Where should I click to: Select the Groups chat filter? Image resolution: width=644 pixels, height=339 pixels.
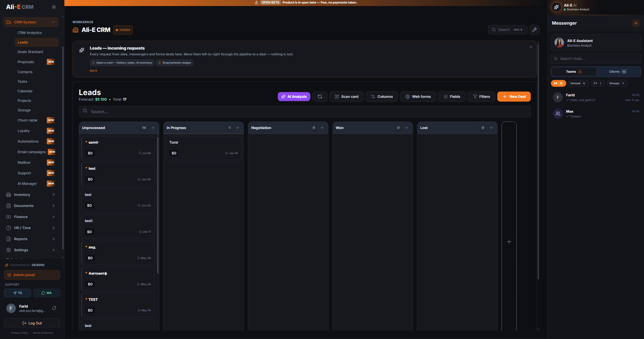tap(617, 83)
